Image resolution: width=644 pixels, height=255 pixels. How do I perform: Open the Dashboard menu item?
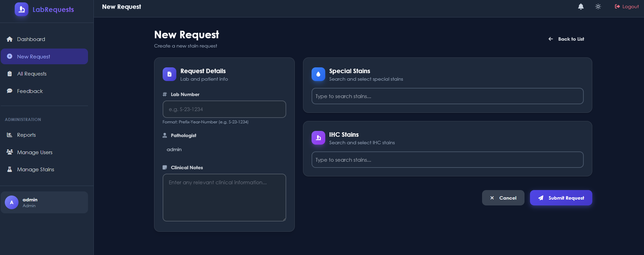pyautogui.click(x=31, y=39)
